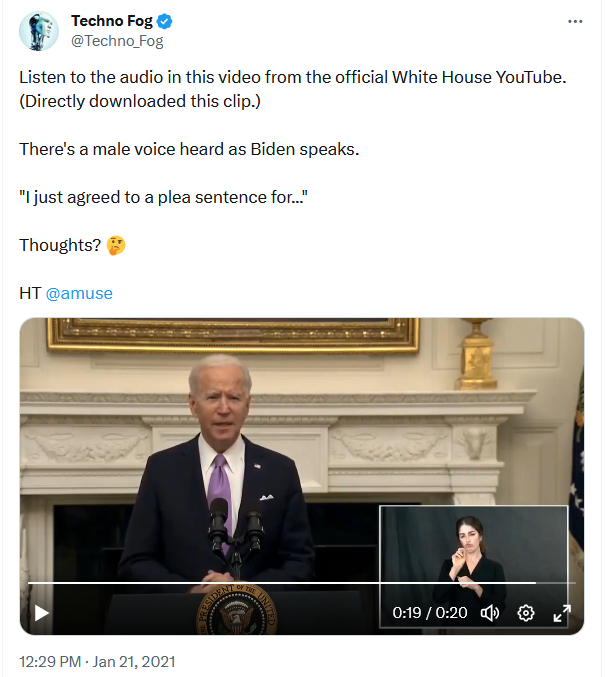The image size is (606, 677).
Task: Open the @amuse mention link
Action: click(79, 293)
